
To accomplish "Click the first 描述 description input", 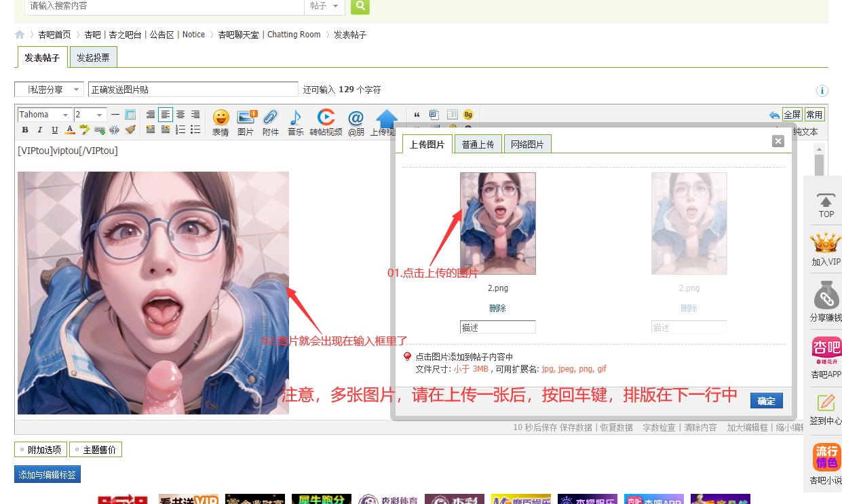I will coord(498,327).
